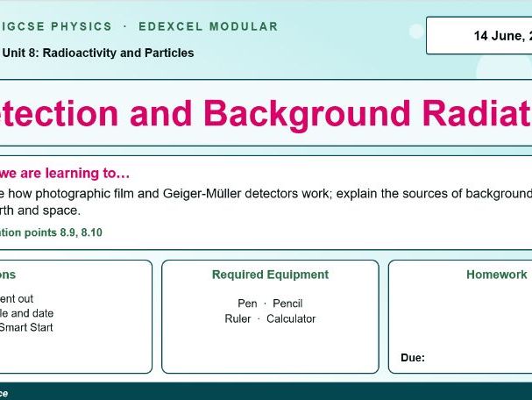
Task: Click the 'Smart Start' line
Action: [x=26, y=327]
